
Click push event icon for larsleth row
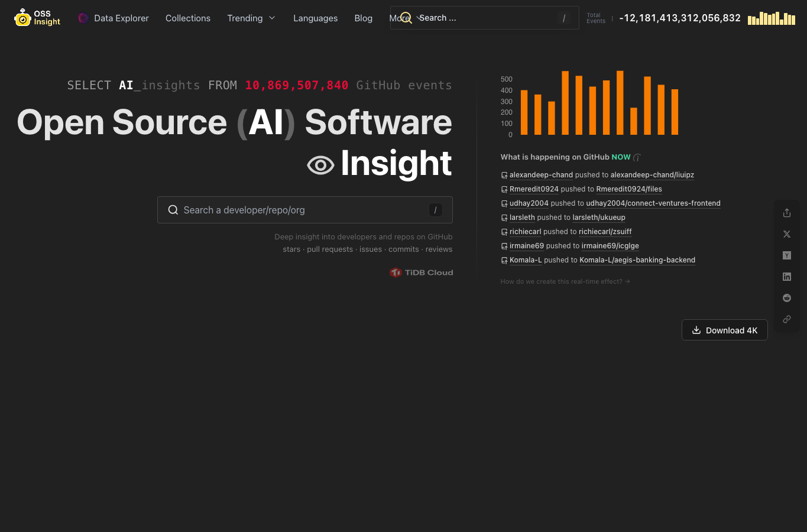point(504,218)
